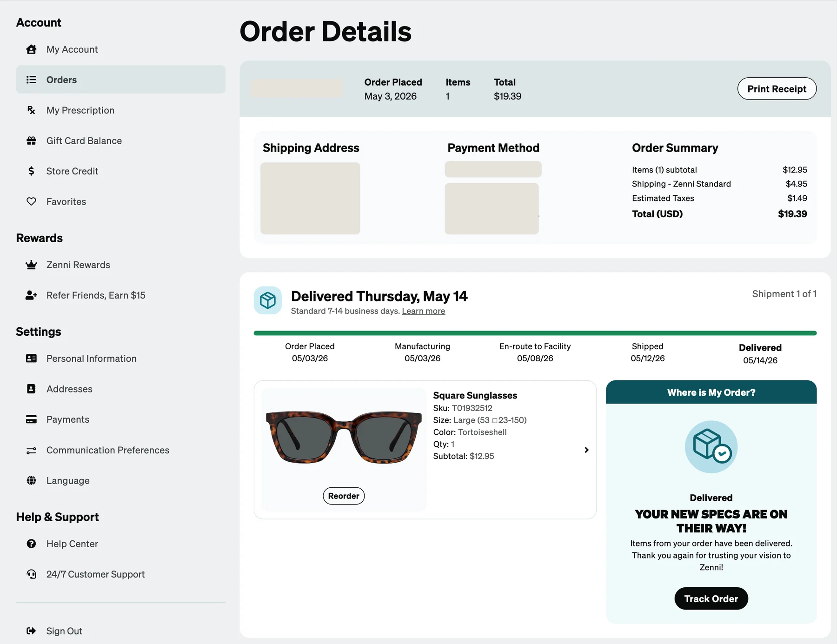Click the tortoiseshell sunglasses product image
Image resolution: width=837 pixels, height=644 pixels.
344,437
